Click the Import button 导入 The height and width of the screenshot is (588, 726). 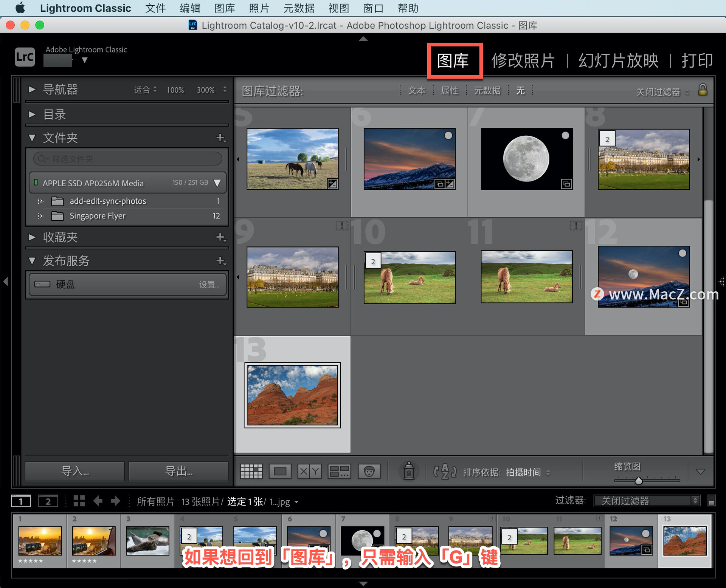click(x=75, y=471)
